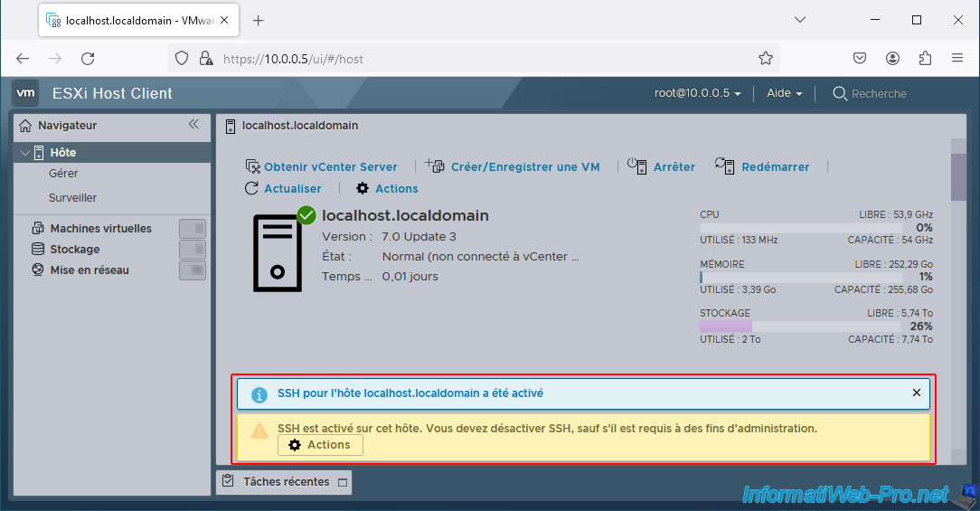This screenshot has height=511, width=980.
Task: Click the Stockage database icon
Action: point(38,250)
